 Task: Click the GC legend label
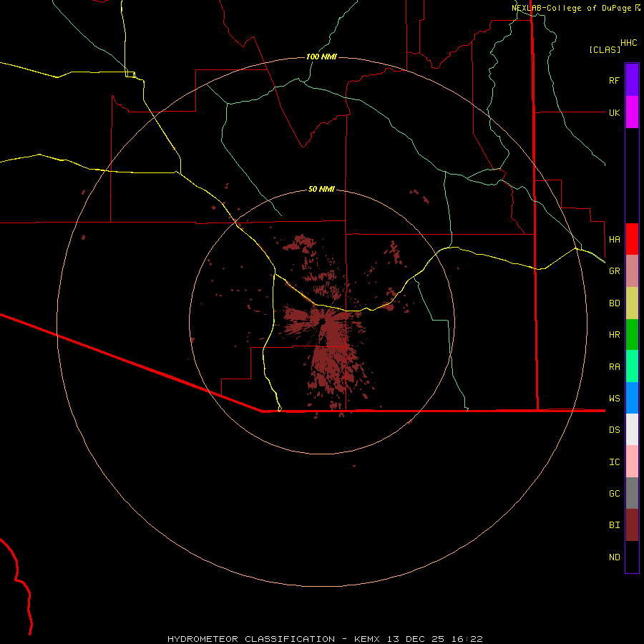(x=614, y=494)
